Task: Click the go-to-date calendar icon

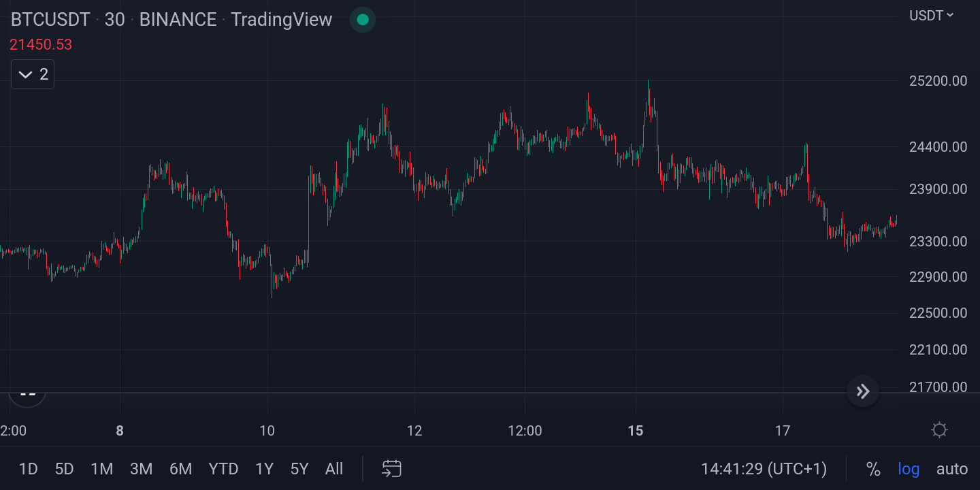Action: 391,469
